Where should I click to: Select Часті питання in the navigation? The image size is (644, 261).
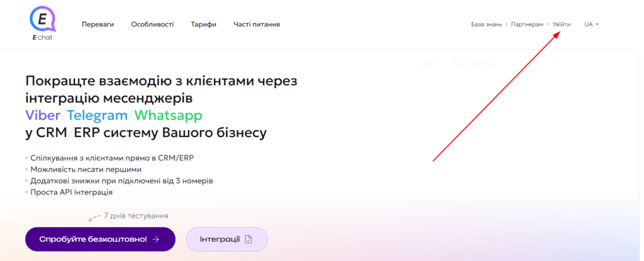[257, 25]
